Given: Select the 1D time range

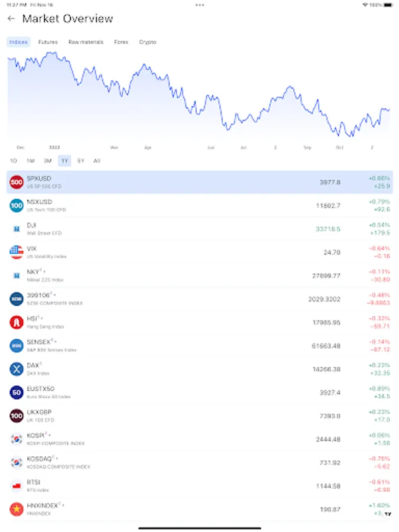Looking at the screenshot, I should (14, 161).
